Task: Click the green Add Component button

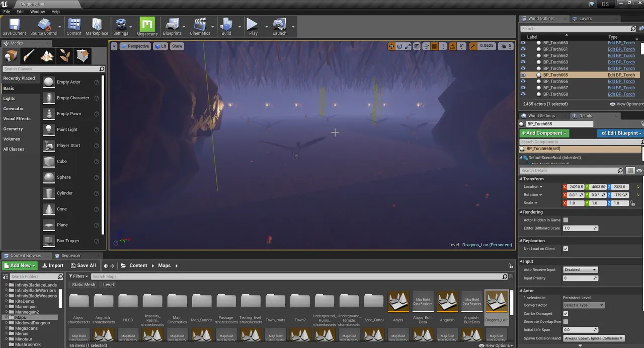Action: pyautogui.click(x=544, y=133)
